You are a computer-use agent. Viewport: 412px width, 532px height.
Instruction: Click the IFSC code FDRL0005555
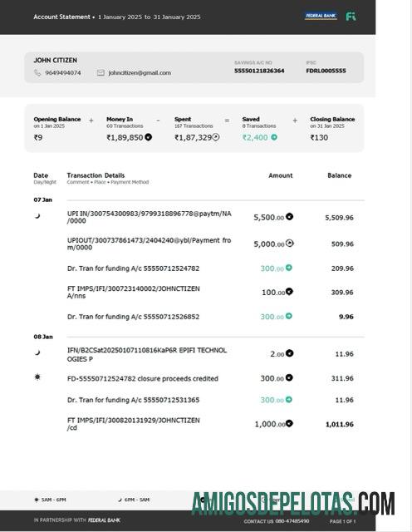[x=326, y=71]
